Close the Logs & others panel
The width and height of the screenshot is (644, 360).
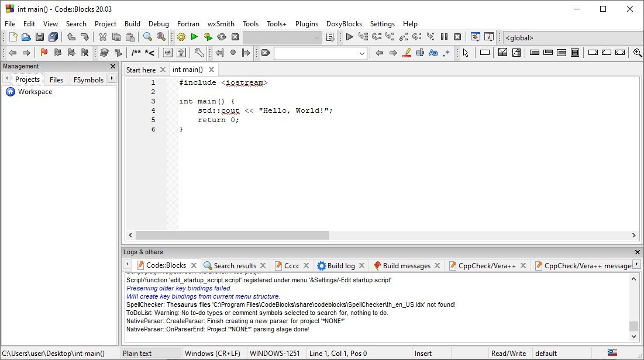point(638,252)
